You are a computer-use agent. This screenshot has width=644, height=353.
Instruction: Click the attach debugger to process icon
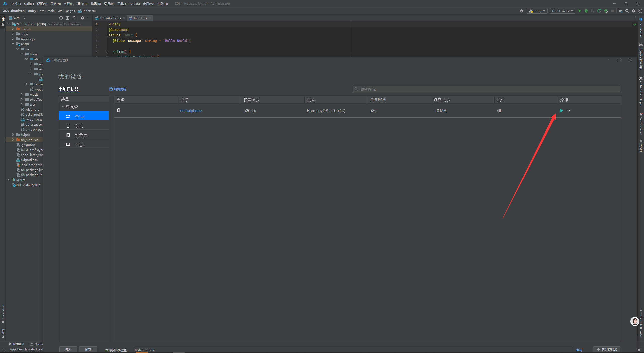pyautogui.click(x=606, y=11)
